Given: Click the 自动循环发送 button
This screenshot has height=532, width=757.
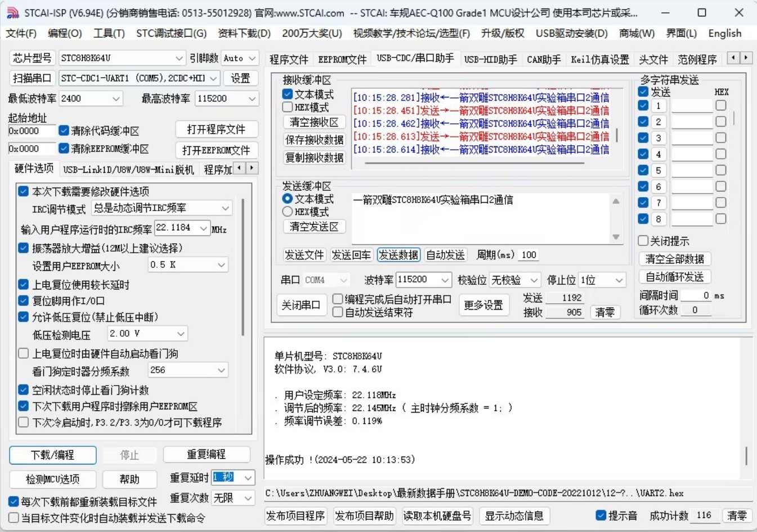Looking at the screenshot, I should (675, 277).
